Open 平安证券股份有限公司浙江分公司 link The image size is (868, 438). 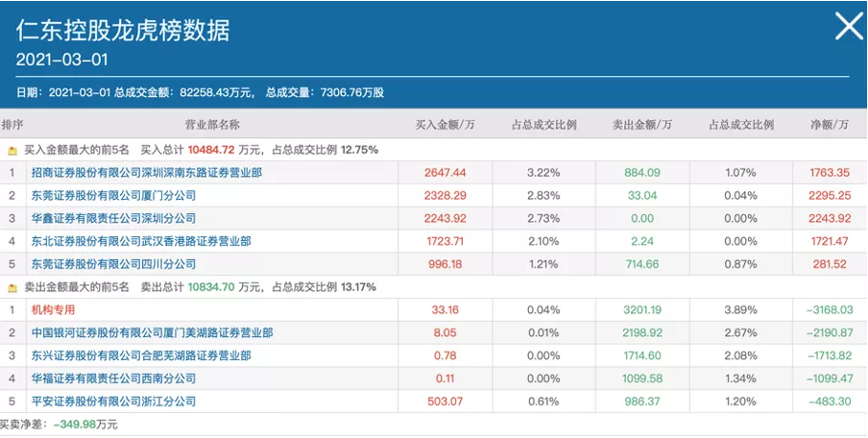point(113,401)
